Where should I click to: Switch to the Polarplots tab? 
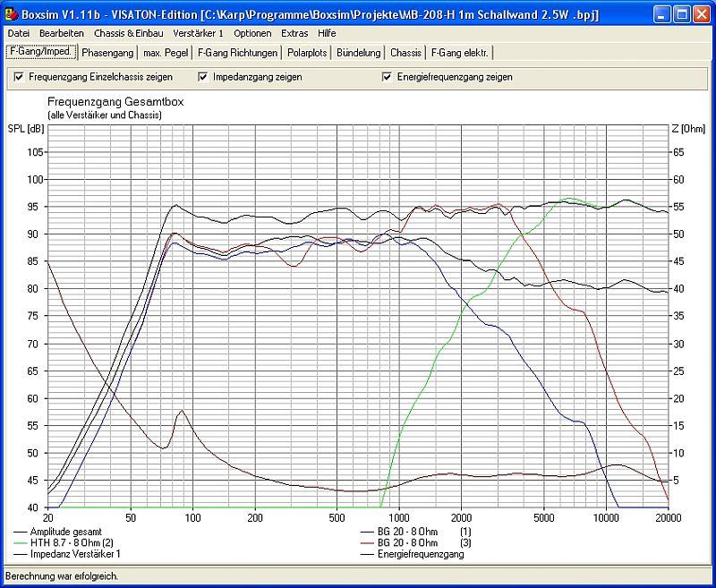307,53
